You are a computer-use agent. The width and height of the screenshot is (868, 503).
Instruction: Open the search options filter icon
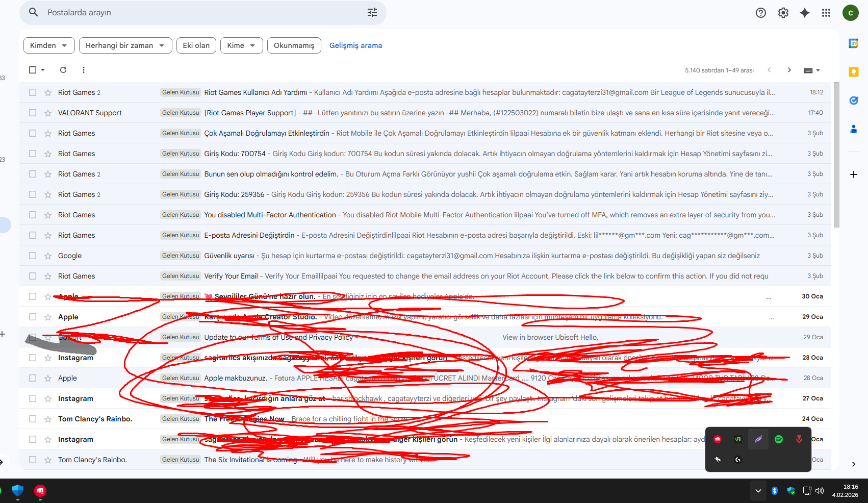pos(372,12)
